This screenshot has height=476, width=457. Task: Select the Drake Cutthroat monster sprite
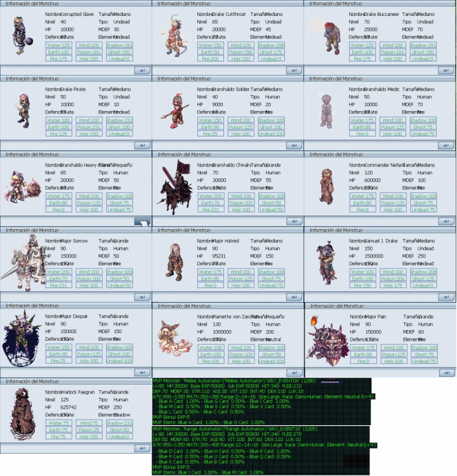coord(173,39)
